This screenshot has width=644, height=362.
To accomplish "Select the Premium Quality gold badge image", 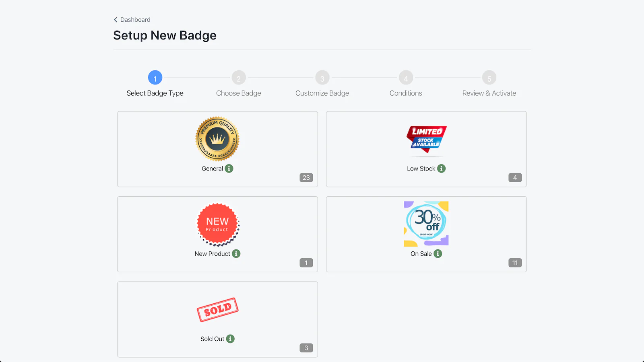I will tap(217, 139).
